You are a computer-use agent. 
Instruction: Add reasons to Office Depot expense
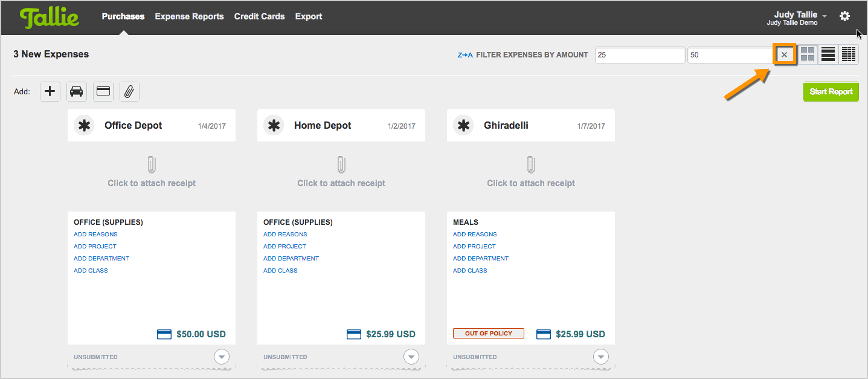(95, 235)
